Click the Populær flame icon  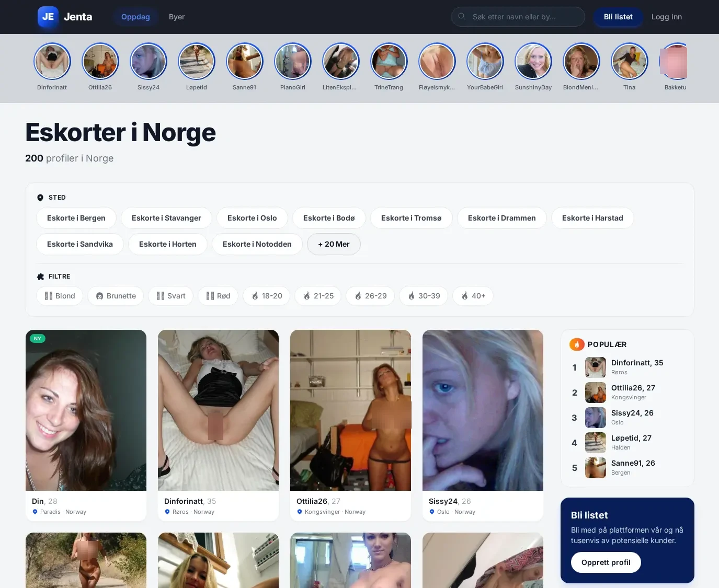(577, 344)
